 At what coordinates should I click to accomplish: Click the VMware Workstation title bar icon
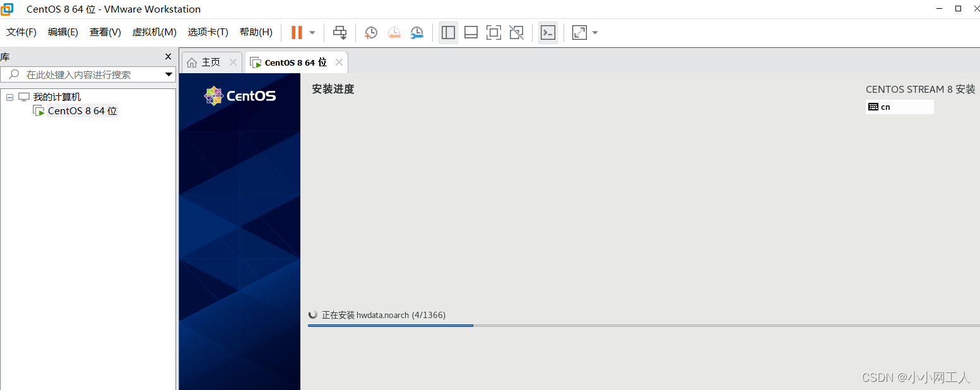pyautogui.click(x=8, y=9)
